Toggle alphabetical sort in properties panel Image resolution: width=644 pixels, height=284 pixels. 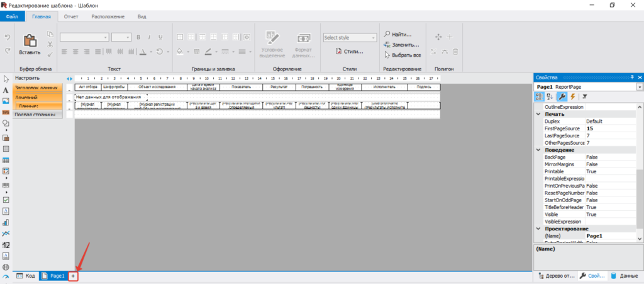(550, 96)
